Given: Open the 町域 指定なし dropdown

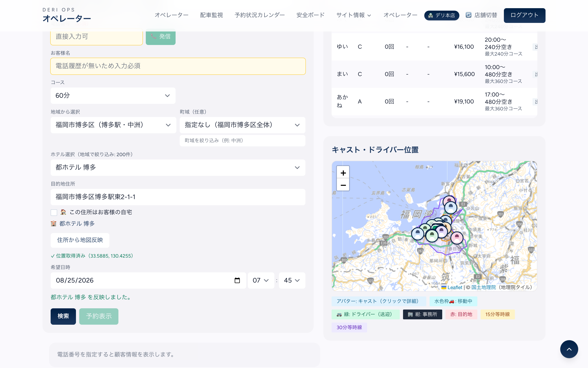Looking at the screenshot, I should click(x=242, y=125).
